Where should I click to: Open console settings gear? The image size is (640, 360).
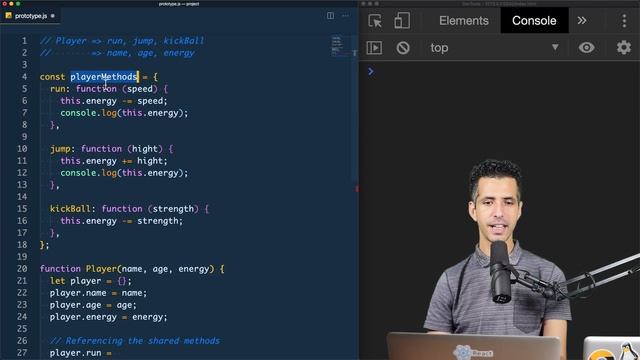pos(624,48)
